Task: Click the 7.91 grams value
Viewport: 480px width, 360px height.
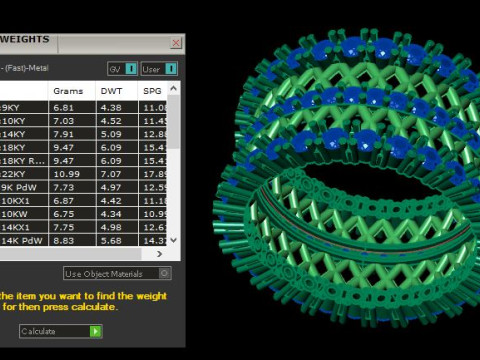Action: pos(64,134)
